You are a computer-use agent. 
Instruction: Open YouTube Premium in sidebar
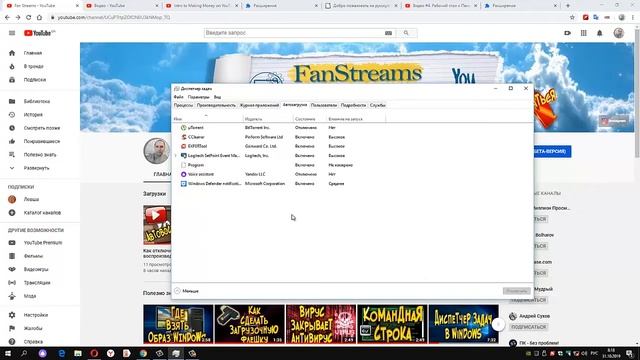pos(43,243)
